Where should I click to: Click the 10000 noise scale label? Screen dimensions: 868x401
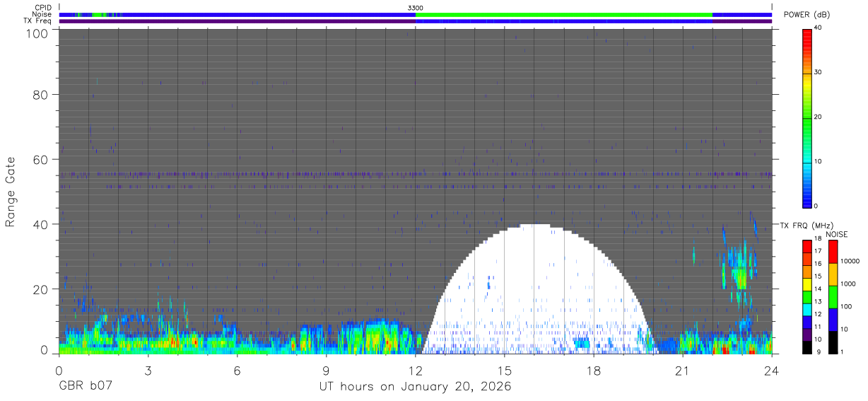point(850,261)
